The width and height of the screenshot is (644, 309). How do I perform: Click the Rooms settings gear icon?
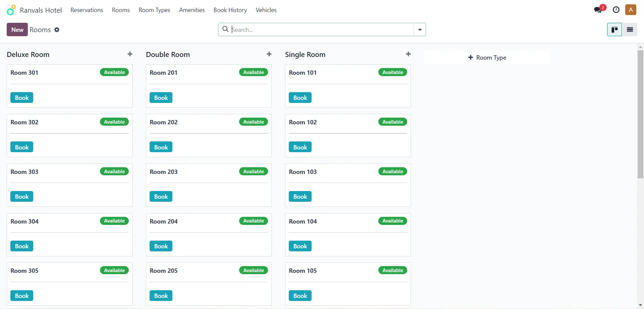tap(57, 30)
